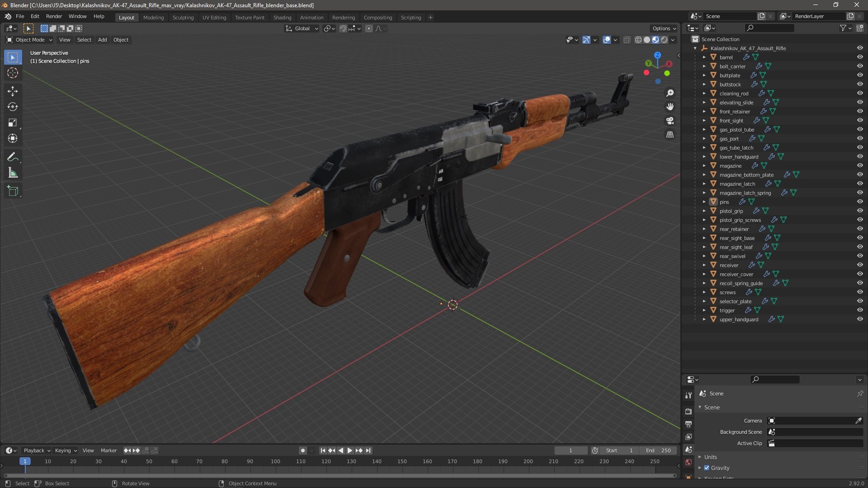This screenshot has height=488, width=868.
Task: Open the Render menu
Action: coord(54,16)
